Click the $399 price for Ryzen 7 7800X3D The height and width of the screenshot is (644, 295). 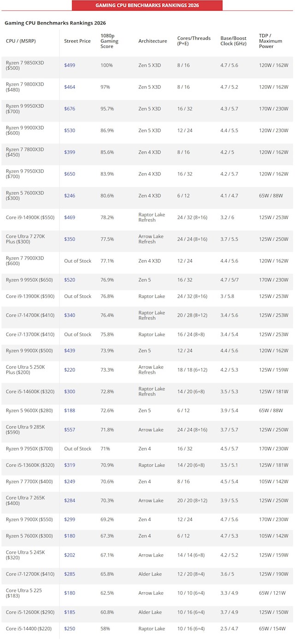70,152
